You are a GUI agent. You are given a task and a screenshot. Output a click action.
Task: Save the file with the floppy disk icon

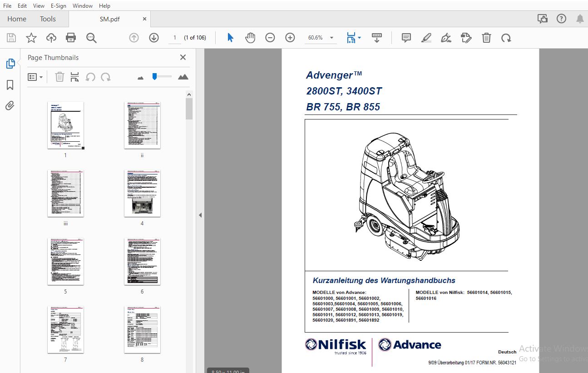click(x=11, y=38)
